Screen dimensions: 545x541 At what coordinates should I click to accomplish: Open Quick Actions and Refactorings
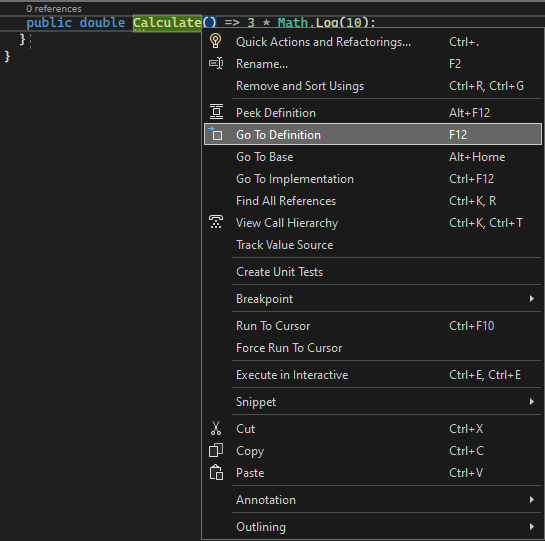point(373,42)
